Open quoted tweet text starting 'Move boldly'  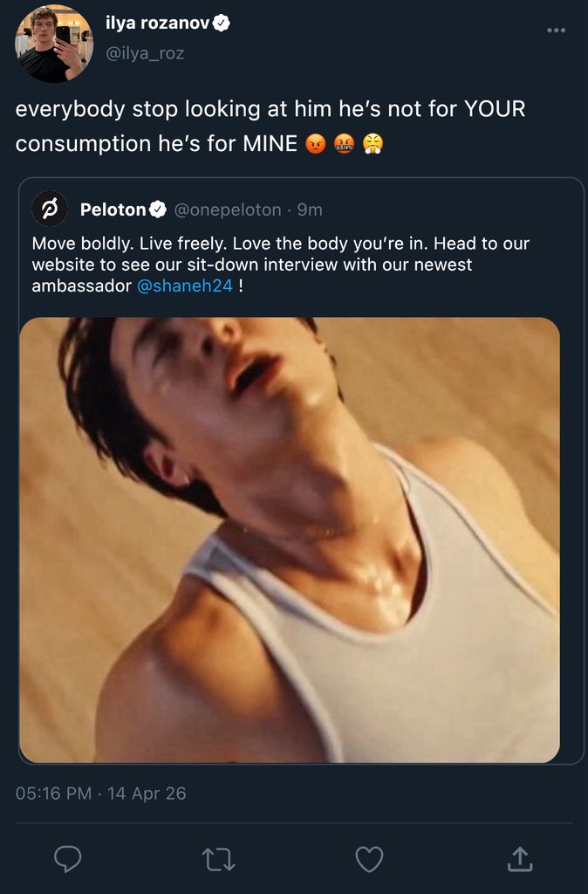coord(280,265)
